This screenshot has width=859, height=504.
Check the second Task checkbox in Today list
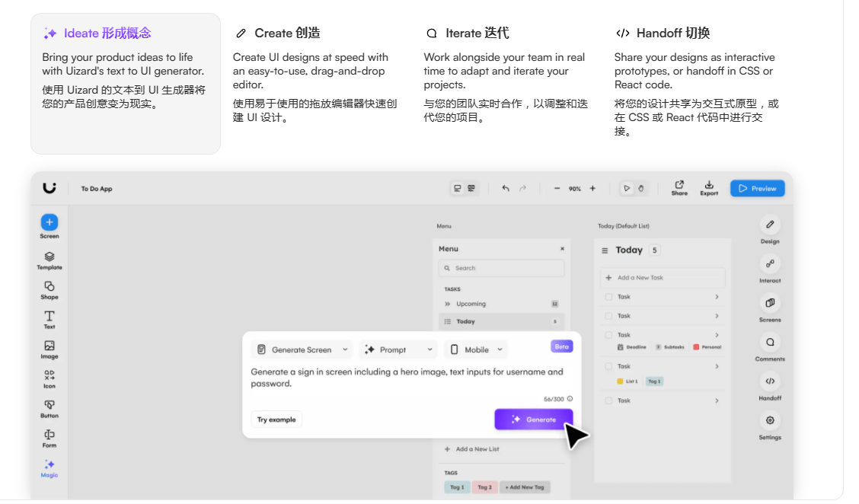pos(608,316)
